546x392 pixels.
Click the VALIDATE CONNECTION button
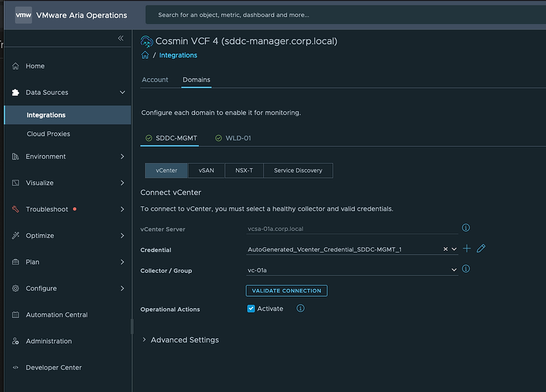[287, 291]
